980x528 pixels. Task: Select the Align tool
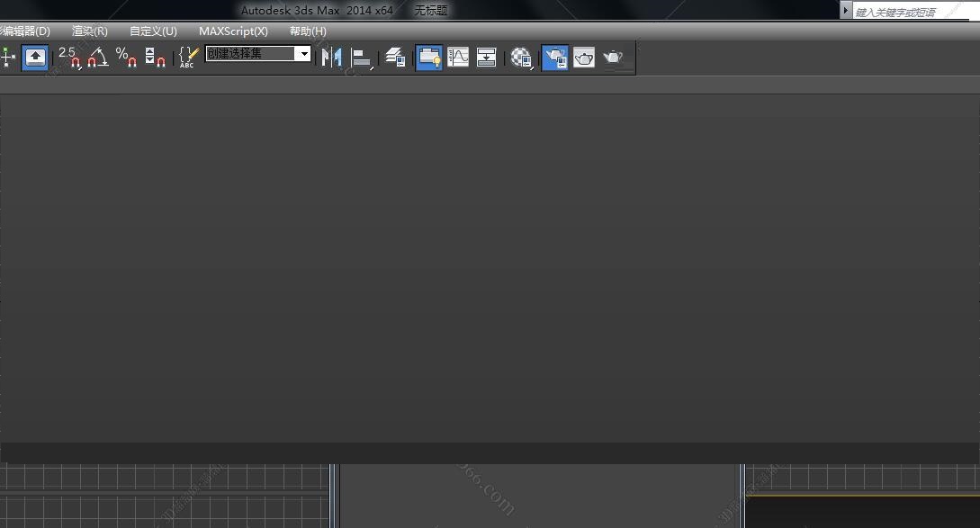tap(361, 58)
